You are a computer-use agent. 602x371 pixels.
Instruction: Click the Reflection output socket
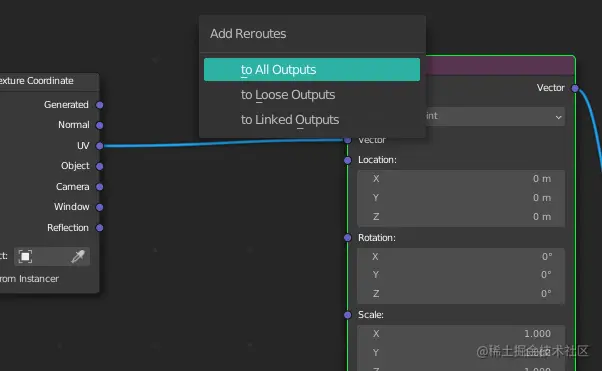[99, 228]
